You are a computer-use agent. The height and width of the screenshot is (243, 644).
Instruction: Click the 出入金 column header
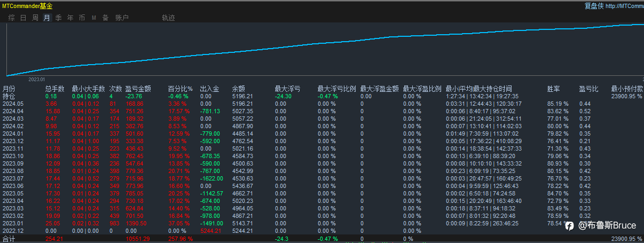tap(209, 89)
